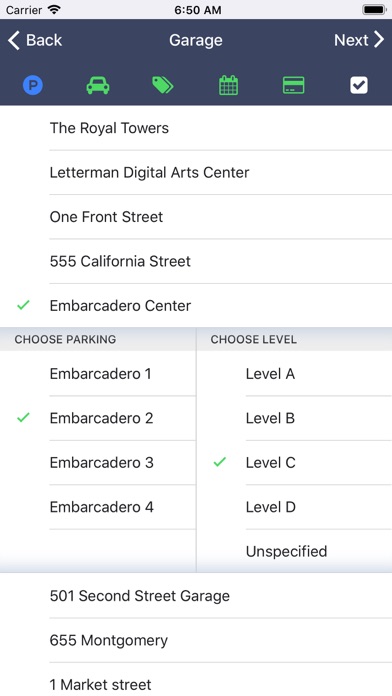Image resolution: width=392 pixels, height=696 pixels.
Task: Tap the Back chevron arrow
Action: [x=14, y=40]
